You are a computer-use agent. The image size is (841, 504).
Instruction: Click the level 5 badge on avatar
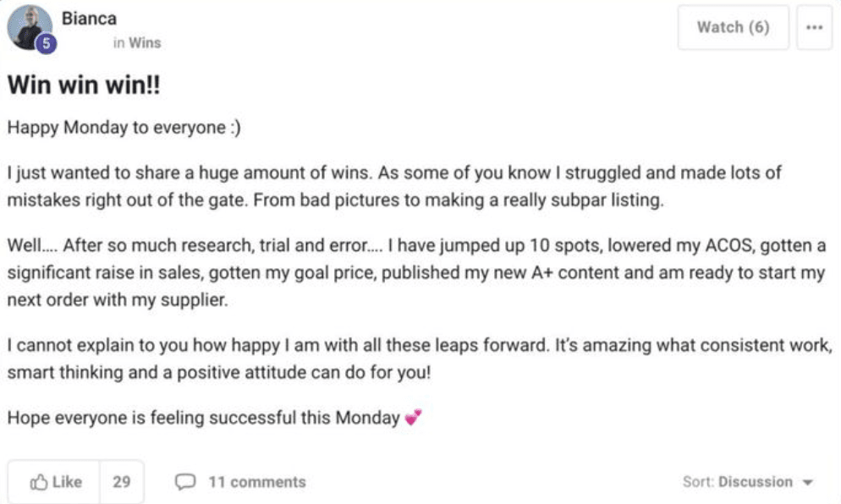[47, 43]
